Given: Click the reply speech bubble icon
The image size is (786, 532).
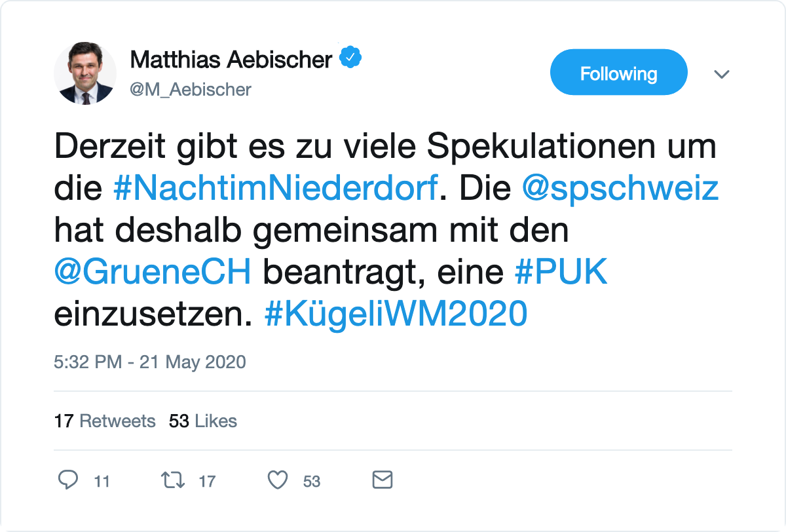Looking at the screenshot, I should point(68,480).
